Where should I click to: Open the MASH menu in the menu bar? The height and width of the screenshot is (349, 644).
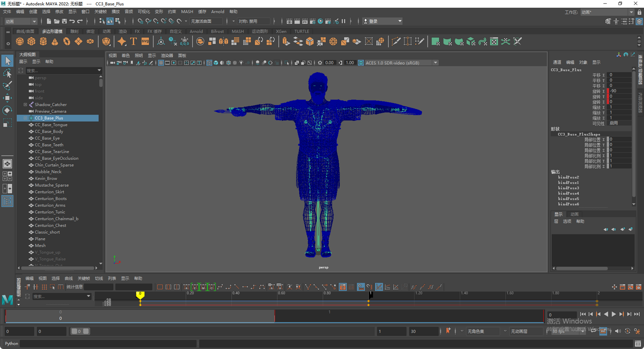187,12
